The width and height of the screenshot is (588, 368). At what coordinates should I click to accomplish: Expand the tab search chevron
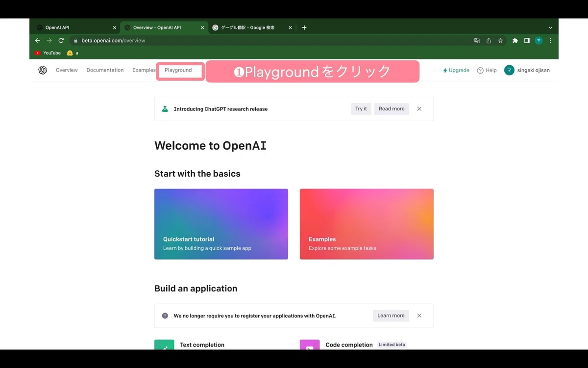click(550, 27)
